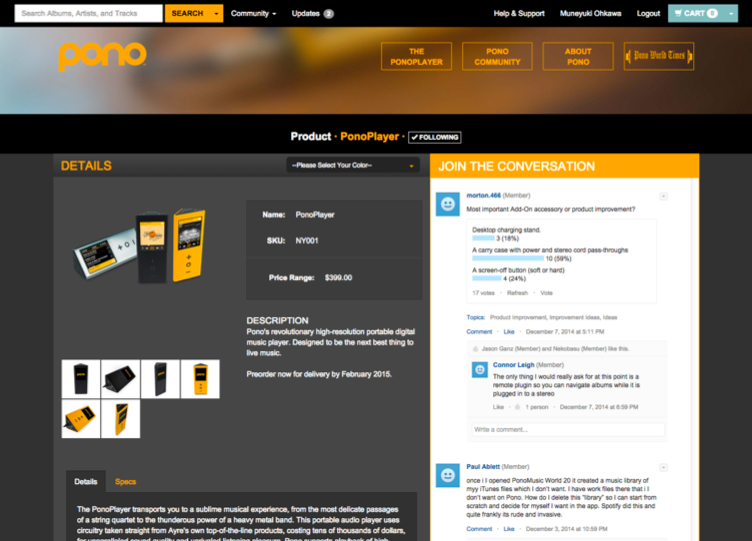Open the search type dropdown arrow

(216, 13)
